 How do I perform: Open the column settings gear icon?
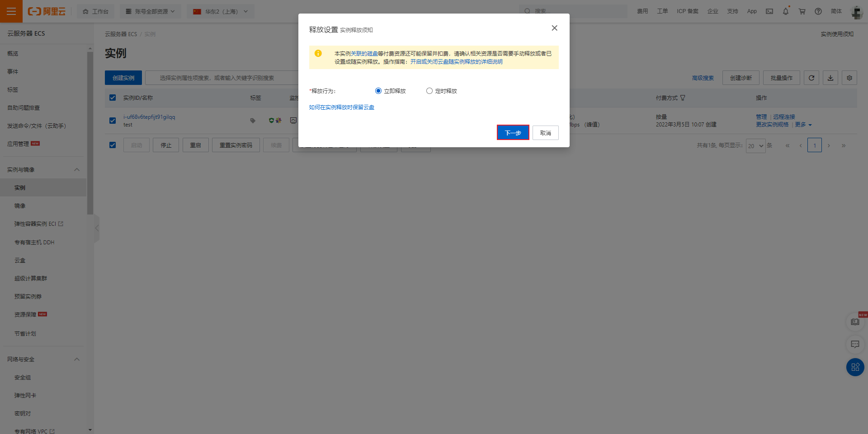click(849, 78)
